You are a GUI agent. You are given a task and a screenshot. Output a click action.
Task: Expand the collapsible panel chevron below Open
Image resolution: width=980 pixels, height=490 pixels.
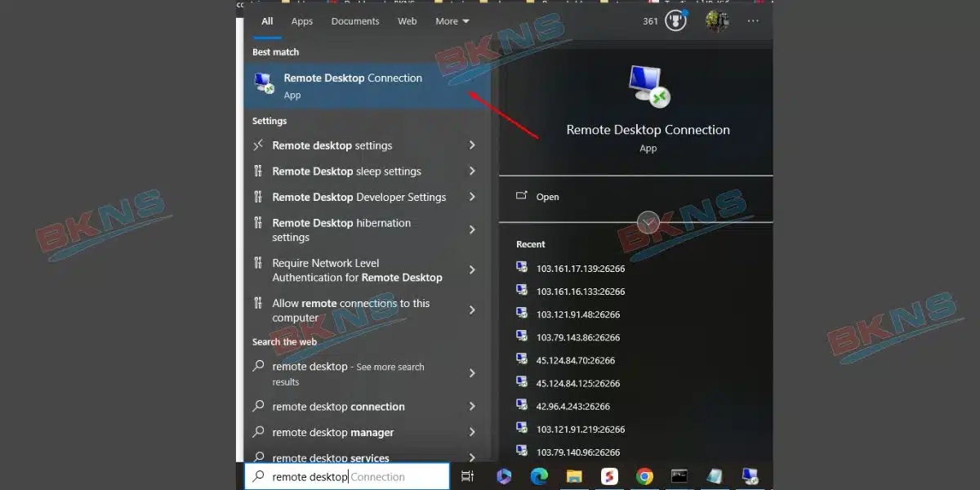[x=648, y=222]
